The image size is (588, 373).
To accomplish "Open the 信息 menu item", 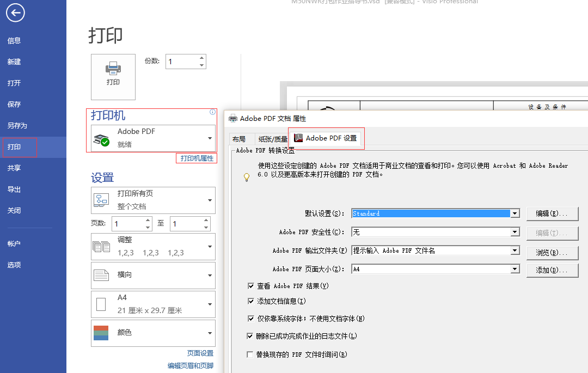I will (14, 40).
